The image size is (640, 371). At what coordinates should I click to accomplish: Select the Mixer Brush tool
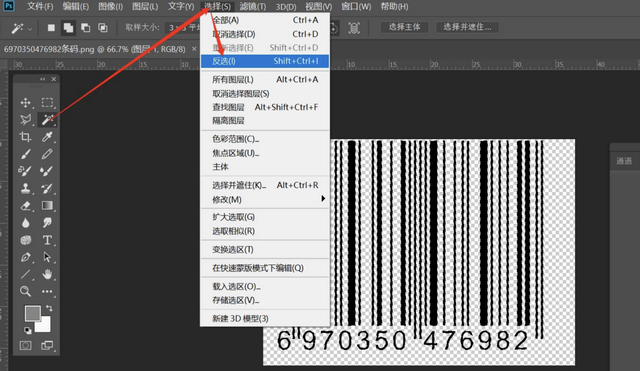pyautogui.click(x=47, y=171)
